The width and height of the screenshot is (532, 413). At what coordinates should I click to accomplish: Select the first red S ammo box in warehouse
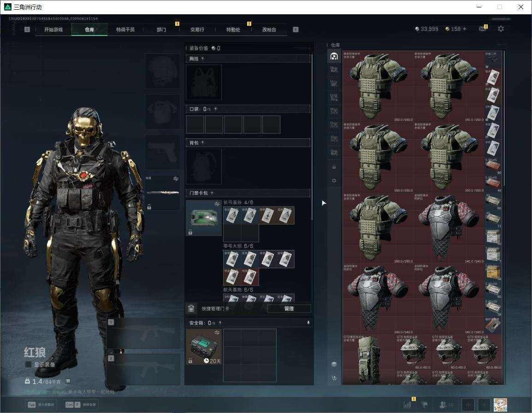pyautogui.click(x=493, y=165)
